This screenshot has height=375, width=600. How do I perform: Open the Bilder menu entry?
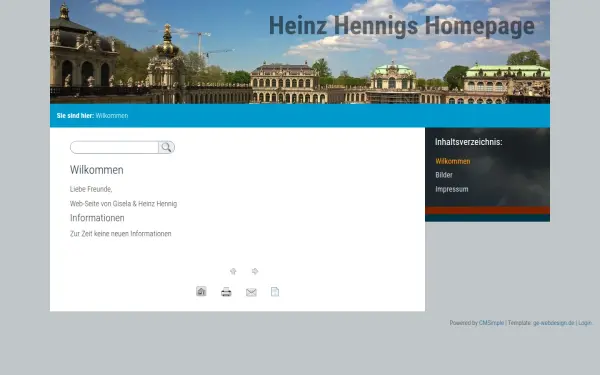[444, 175]
